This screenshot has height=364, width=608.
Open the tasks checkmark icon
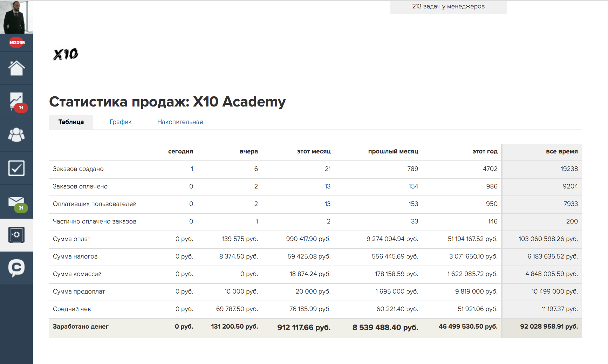16,168
